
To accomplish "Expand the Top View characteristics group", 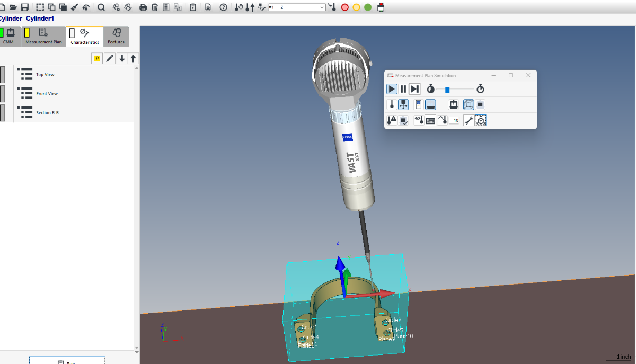I will click(x=25, y=75).
